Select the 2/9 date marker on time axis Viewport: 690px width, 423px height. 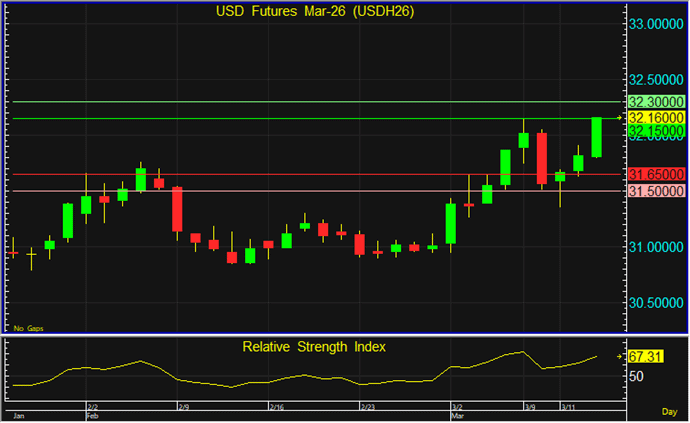[x=183, y=407]
